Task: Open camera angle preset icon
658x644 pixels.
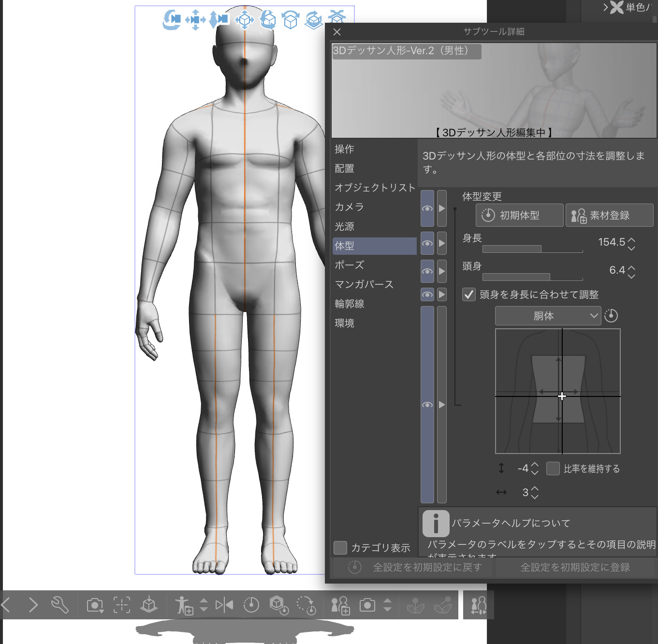Action: coord(95,605)
